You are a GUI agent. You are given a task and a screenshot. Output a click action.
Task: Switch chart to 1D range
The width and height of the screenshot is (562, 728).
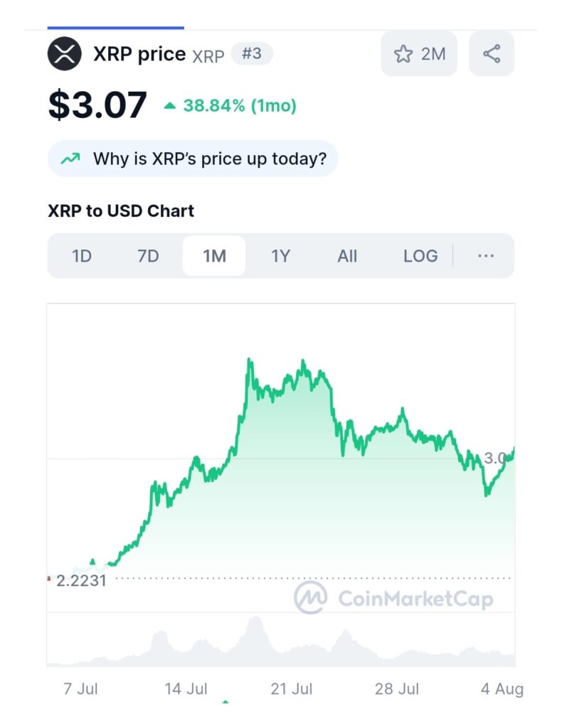pos(82,256)
